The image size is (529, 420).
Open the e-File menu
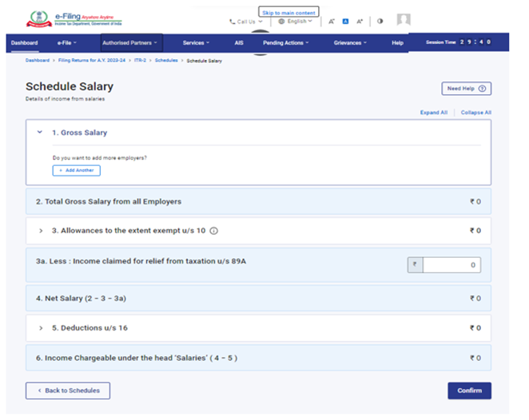tap(67, 42)
